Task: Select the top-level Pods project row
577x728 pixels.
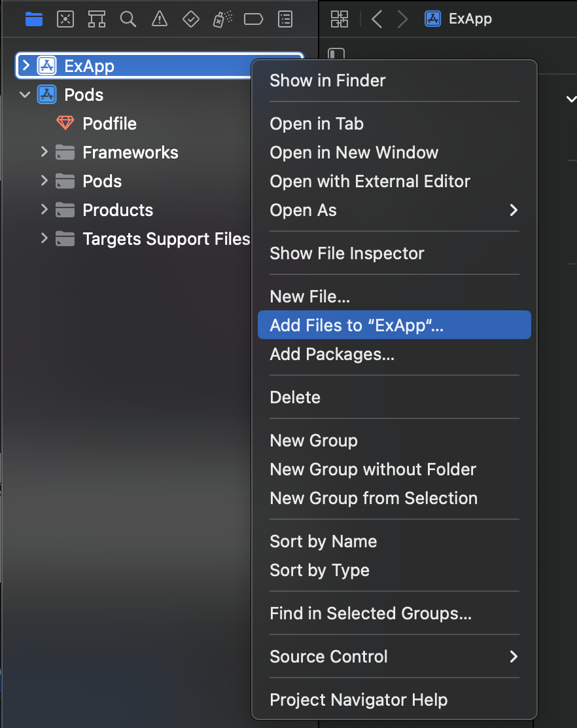Action: (x=135, y=95)
